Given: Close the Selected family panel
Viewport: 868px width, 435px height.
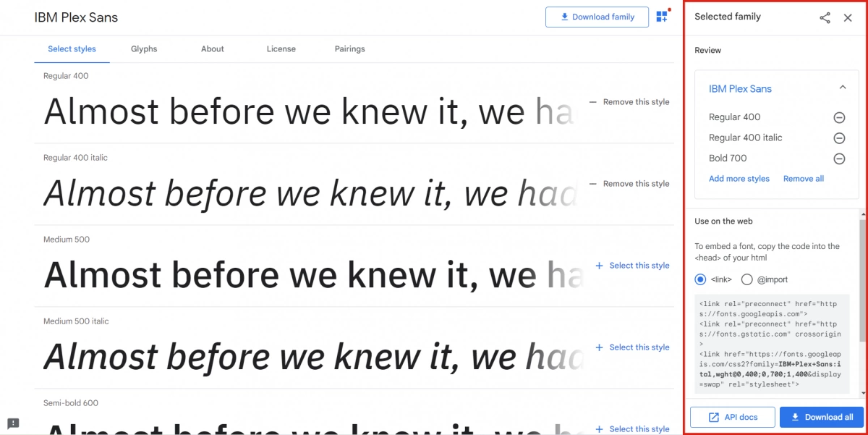Looking at the screenshot, I should point(848,17).
